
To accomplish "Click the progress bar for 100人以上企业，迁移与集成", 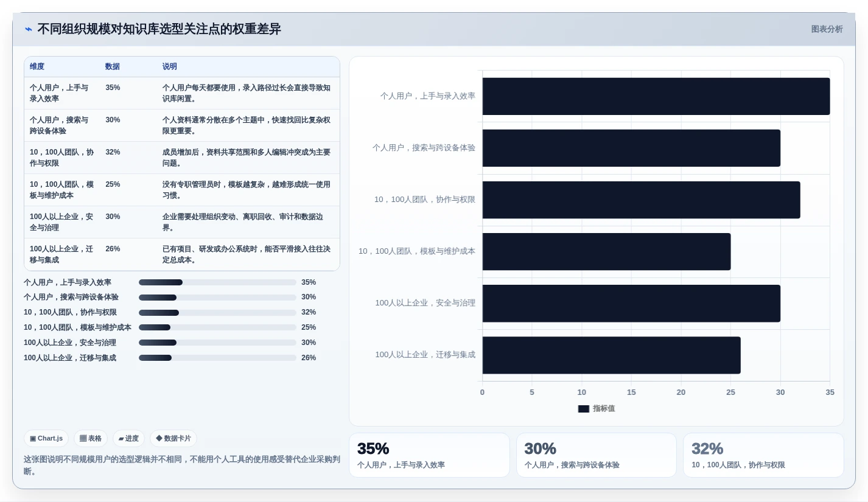I will (x=217, y=358).
